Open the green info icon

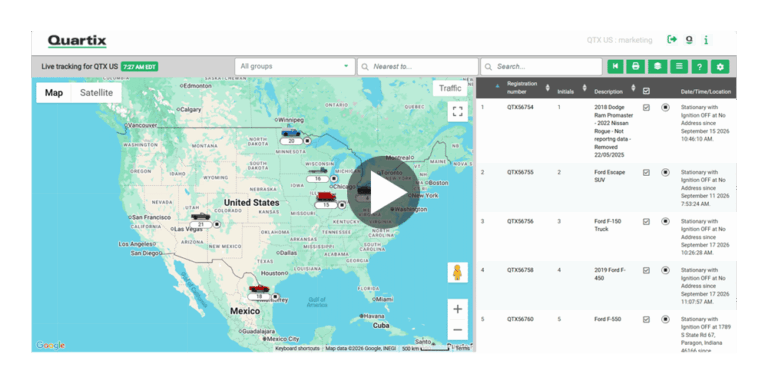706,40
